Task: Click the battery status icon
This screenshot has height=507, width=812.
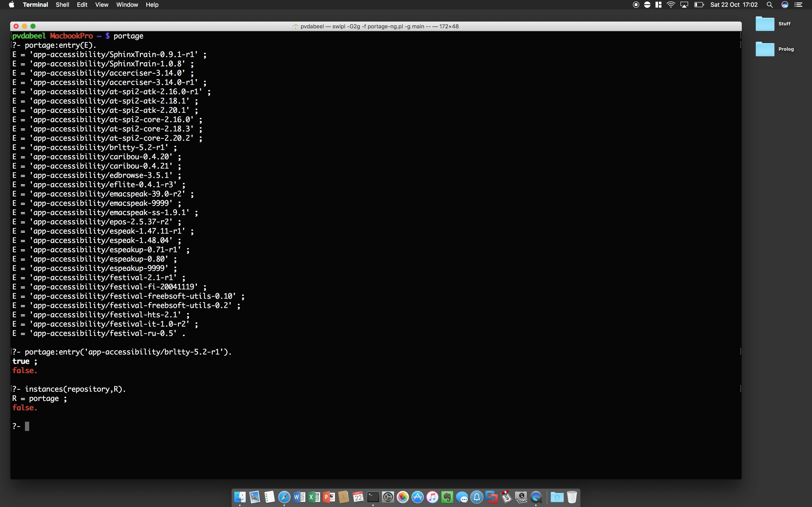Action: [x=699, y=5]
